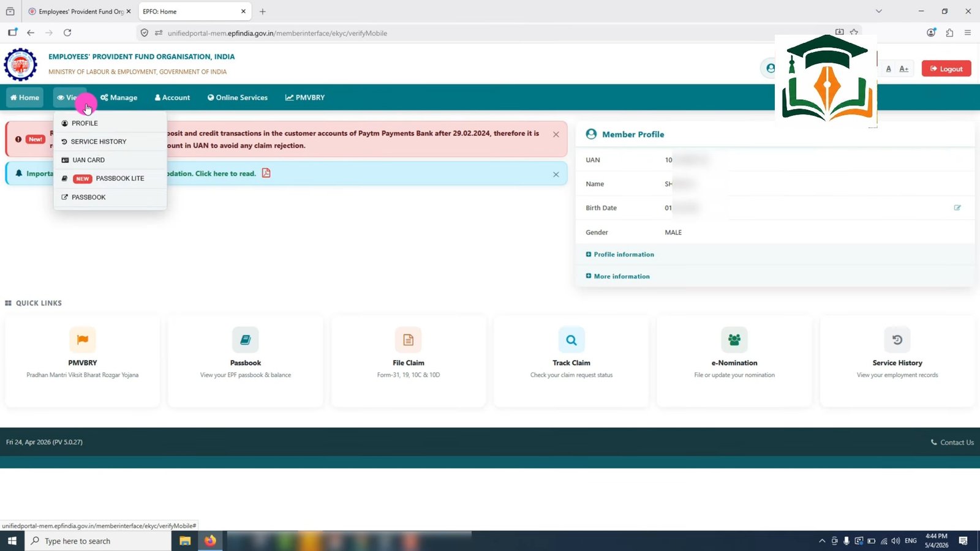This screenshot has height=551, width=980.
Task: Select UAN CARD from View dropdown
Action: coord(110,160)
